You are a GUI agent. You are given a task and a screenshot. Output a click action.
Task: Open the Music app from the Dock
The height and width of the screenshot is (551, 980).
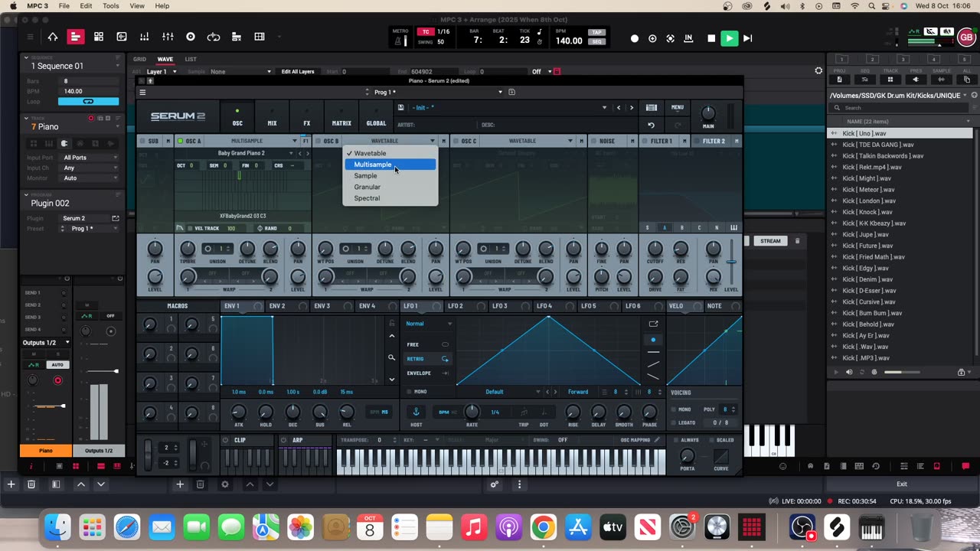474,527
